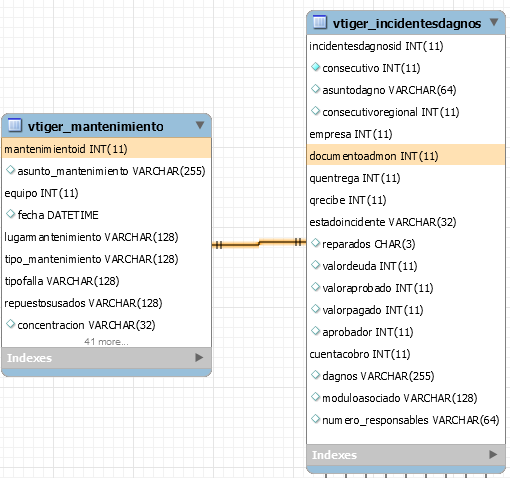Expand Indexes section of vtiger_incidentesdagnos
This screenshot has height=478, width=510.
493,454
